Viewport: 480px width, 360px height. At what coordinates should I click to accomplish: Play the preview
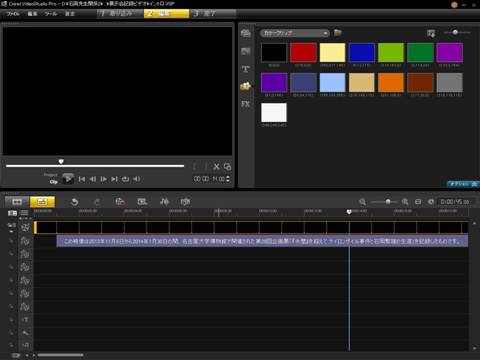[68, 179]
